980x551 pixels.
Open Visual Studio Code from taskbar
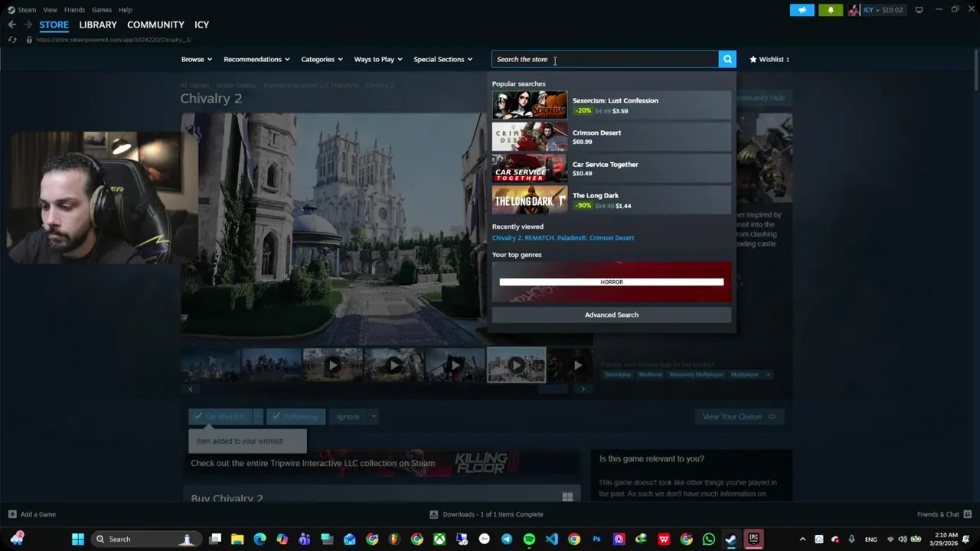point(551,540)
